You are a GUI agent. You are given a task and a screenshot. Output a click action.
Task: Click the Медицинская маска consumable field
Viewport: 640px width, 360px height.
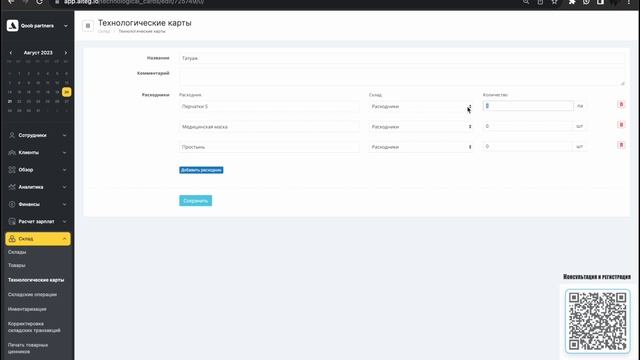pyautogui.click(x=269, y=127)
